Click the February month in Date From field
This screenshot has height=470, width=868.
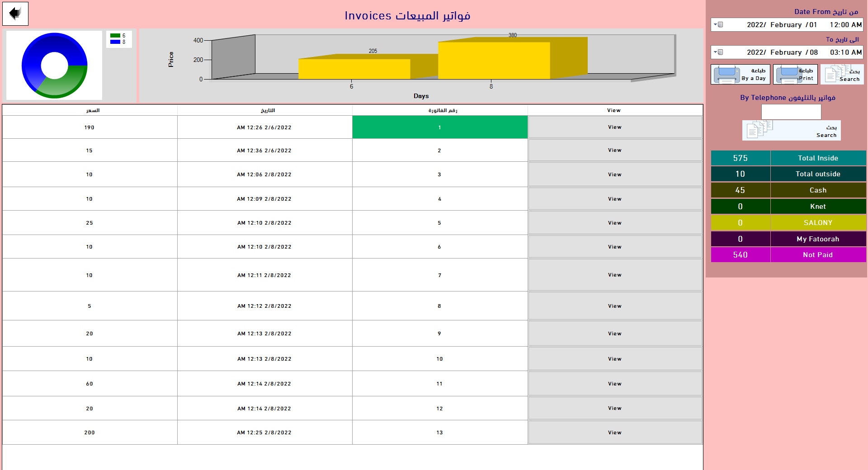(786, 25)
